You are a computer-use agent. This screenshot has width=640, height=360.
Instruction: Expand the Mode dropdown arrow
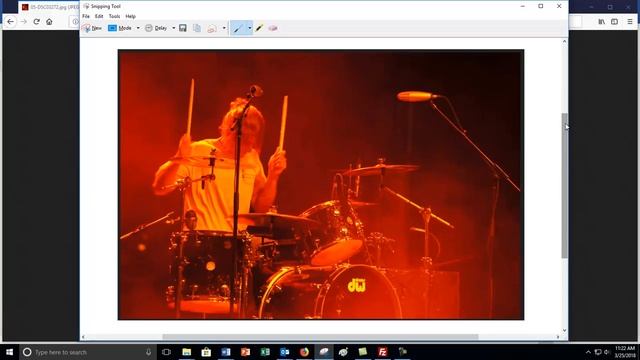coord(138,28)
